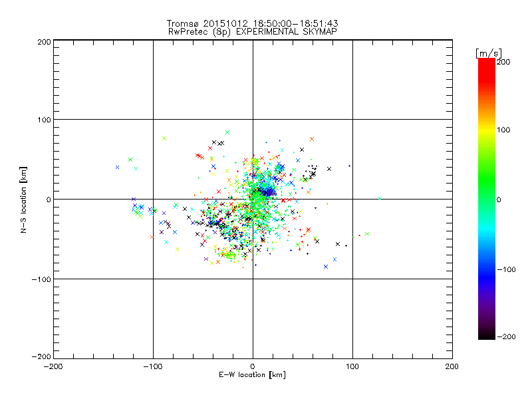Click the '100' tick label on the E-W axis
The width and height of the screenshot is (532, 399).
tap(352, 366)
